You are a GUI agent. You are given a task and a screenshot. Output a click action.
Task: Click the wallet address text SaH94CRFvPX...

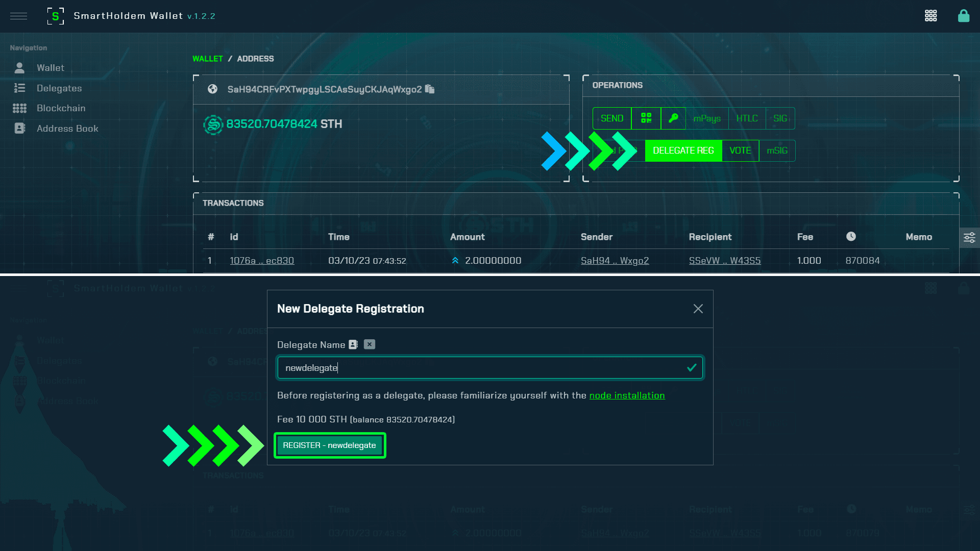(x=324, y=89)
